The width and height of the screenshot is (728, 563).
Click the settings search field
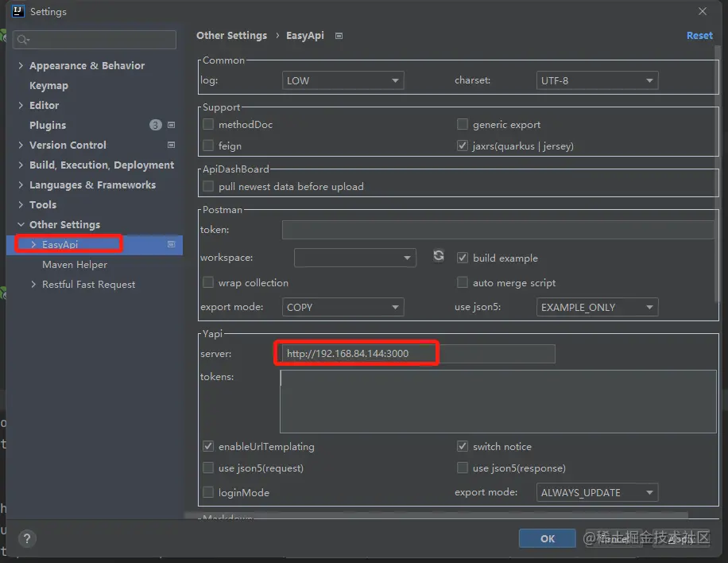click(x=95, y=40)
